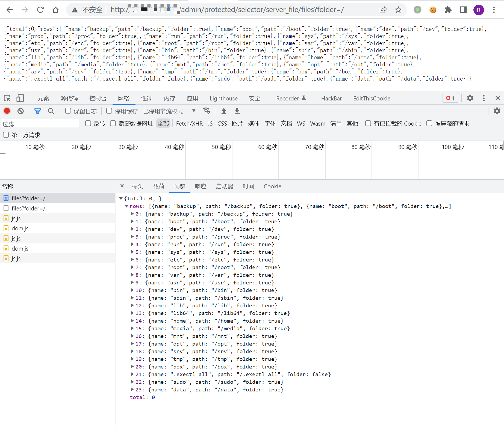Viewport: 504px width, 425px height.
Task: Toggle the network filter funnel icon
Action: [38, 111]
